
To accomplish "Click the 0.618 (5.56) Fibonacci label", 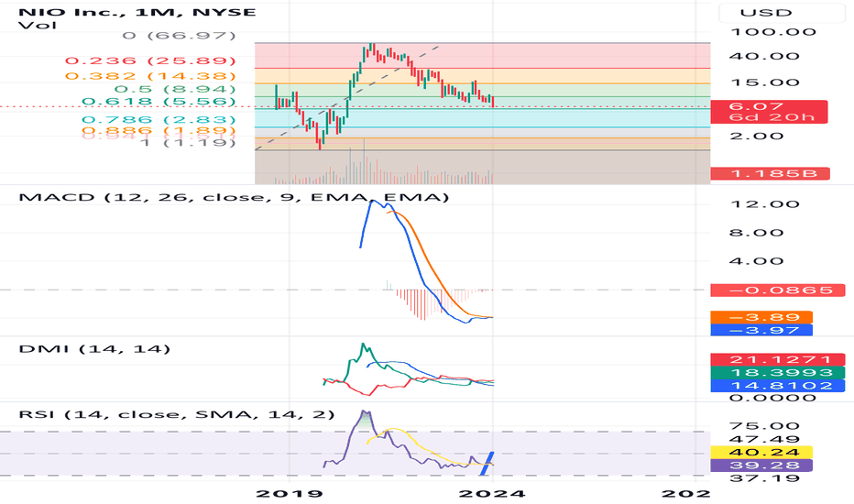I will click(x=159, y=102).
